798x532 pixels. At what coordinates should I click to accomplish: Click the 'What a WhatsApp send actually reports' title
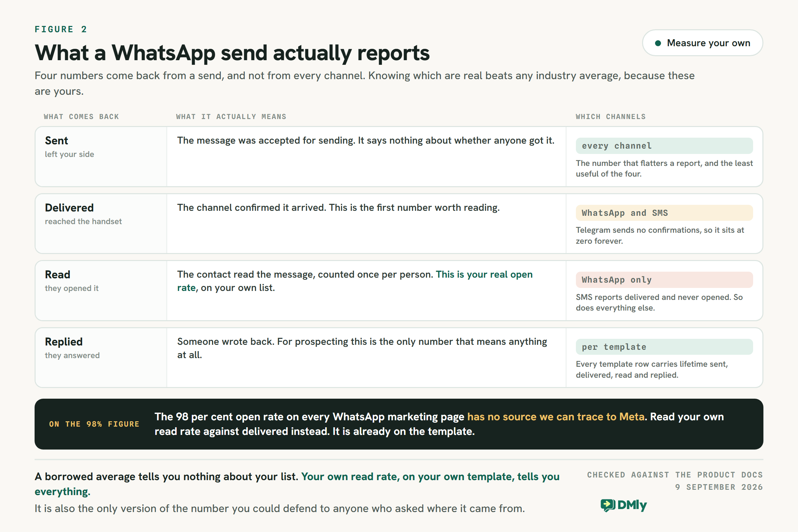click(x=232, y=53)
